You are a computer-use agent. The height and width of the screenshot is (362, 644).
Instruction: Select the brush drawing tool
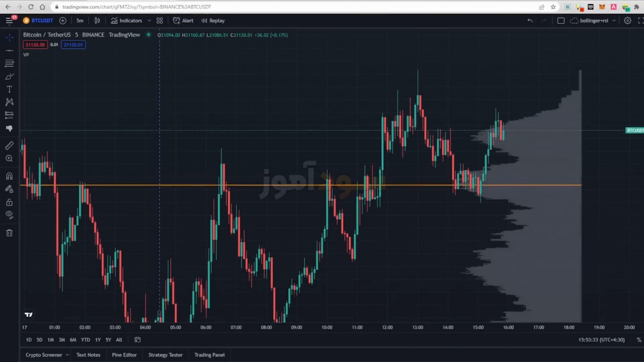pyautogui.click(x=9, y=76)
